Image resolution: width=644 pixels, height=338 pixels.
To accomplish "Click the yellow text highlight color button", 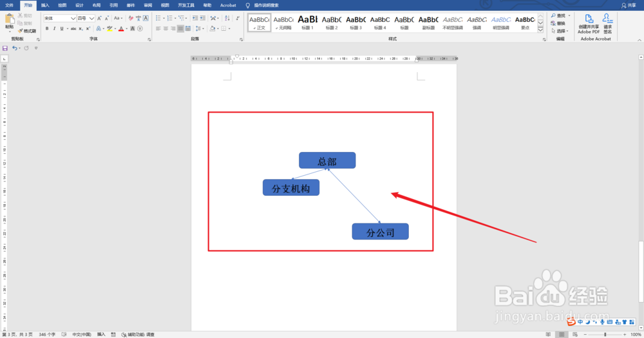I will tap(109, 29).
